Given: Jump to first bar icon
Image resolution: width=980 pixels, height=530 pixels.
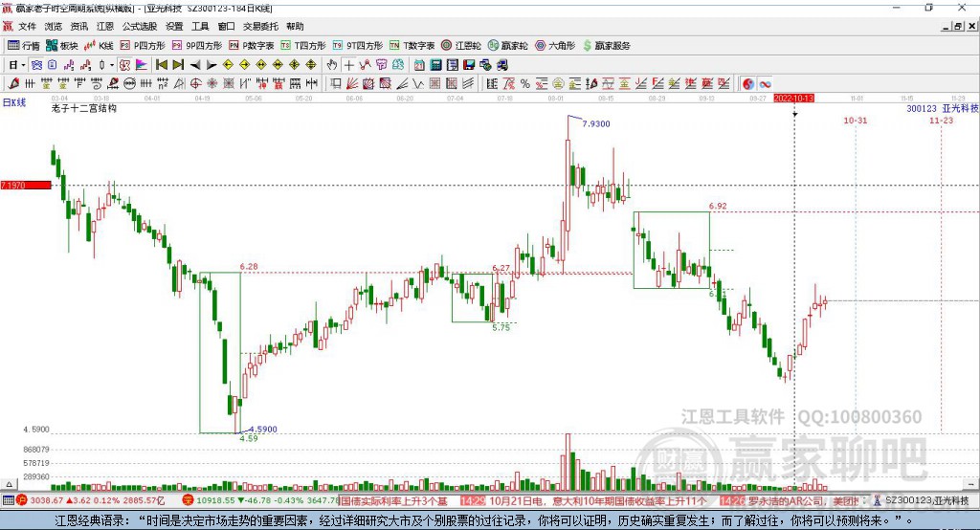Looking at the screenshot, I should [x=161, y=65].
